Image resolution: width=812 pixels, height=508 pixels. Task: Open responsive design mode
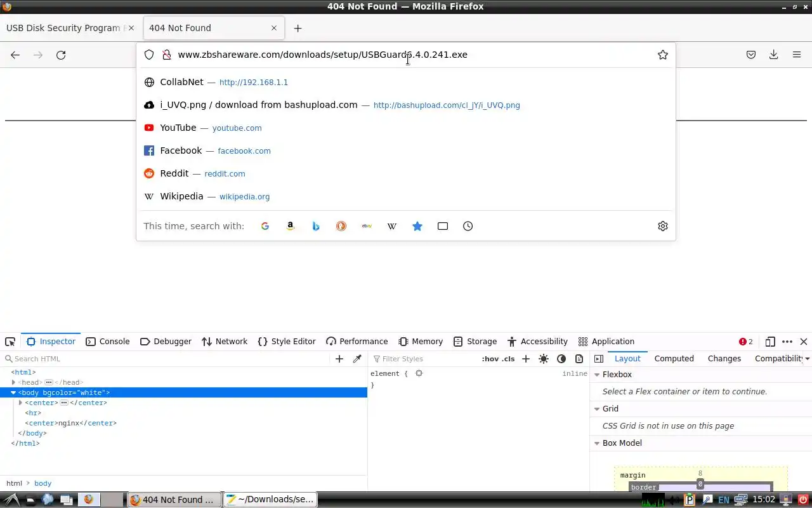click(770, 342)
